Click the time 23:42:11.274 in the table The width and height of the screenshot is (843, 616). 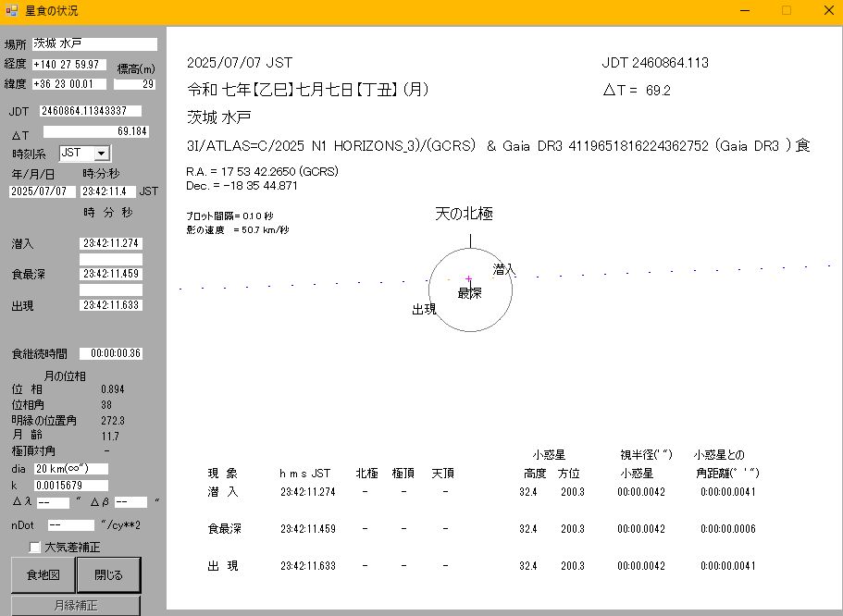coord(308,492)
